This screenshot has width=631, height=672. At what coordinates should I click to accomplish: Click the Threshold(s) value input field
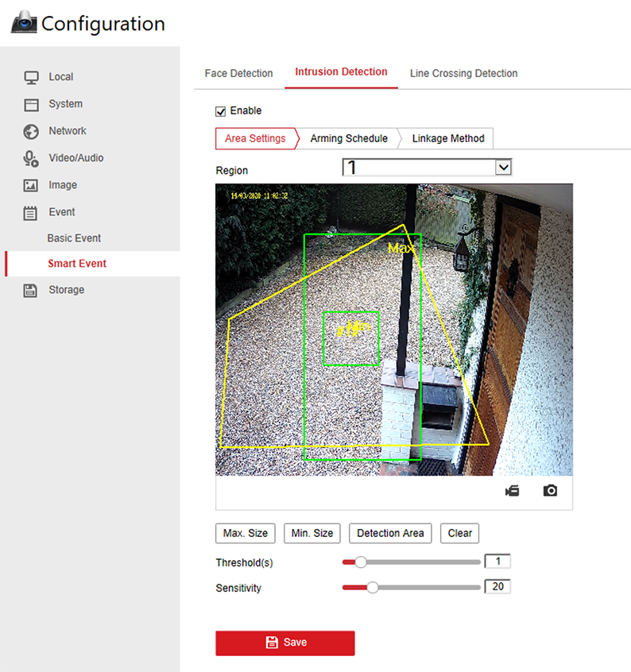coord(497,562)
